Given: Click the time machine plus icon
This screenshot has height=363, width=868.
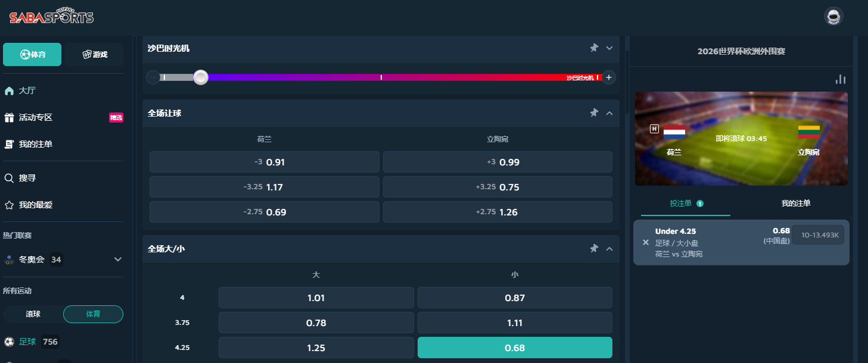Looking at the screenshot, I should (608, 77).
